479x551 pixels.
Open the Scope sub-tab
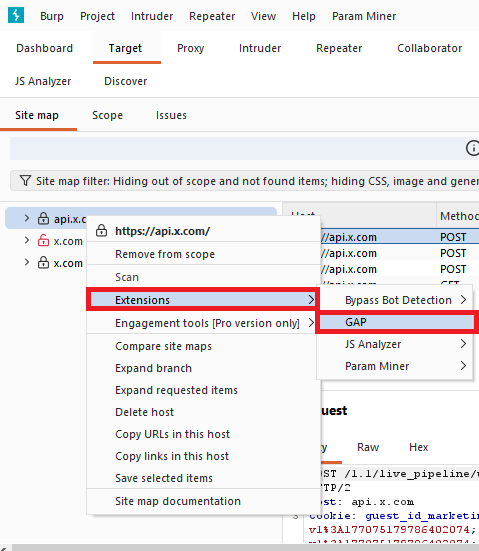108,115
